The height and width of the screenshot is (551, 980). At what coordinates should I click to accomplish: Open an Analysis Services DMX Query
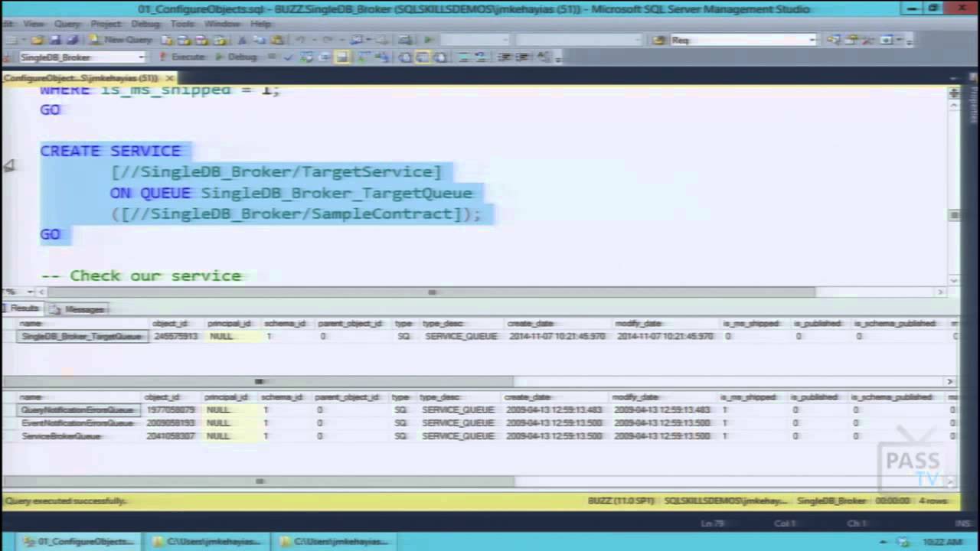point(201,40)
